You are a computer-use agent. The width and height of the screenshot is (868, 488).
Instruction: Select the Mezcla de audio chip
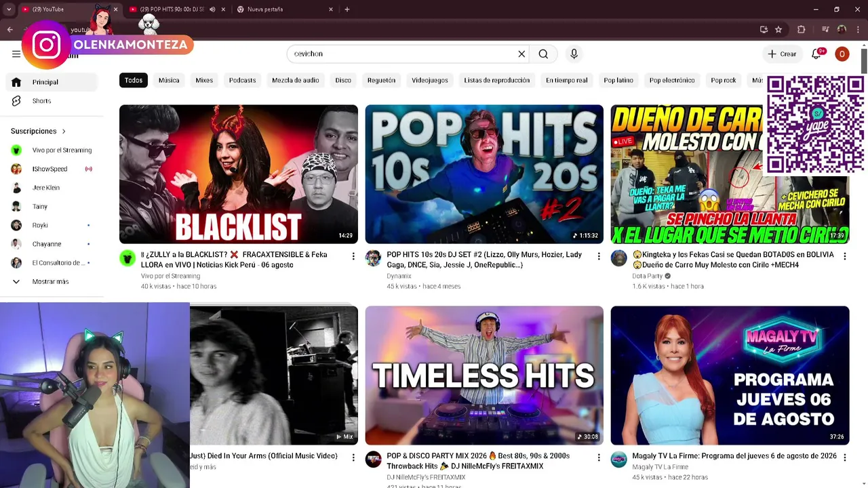(296, 80)
